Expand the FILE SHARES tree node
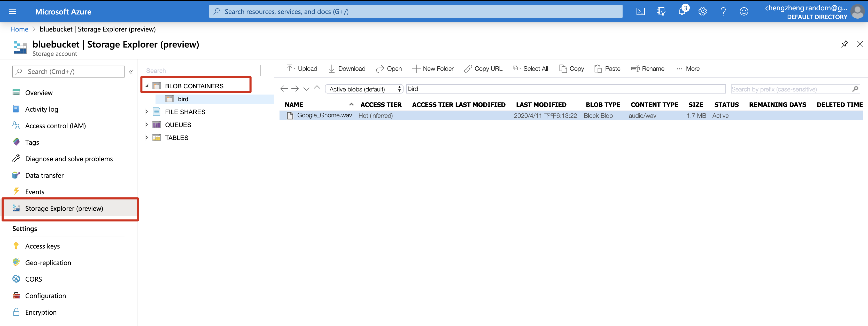This screenshot has height=326, width=868. click(x=146, y=112)
